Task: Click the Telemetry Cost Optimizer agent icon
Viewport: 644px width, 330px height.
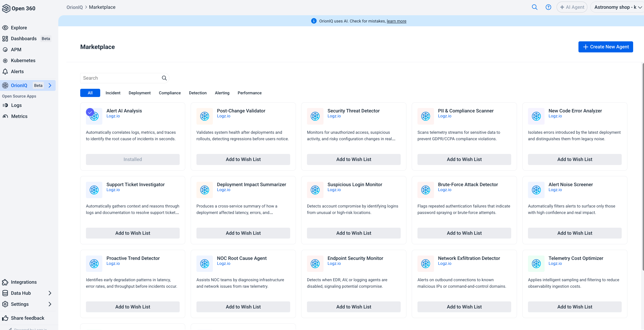Action: click(536, 264)
